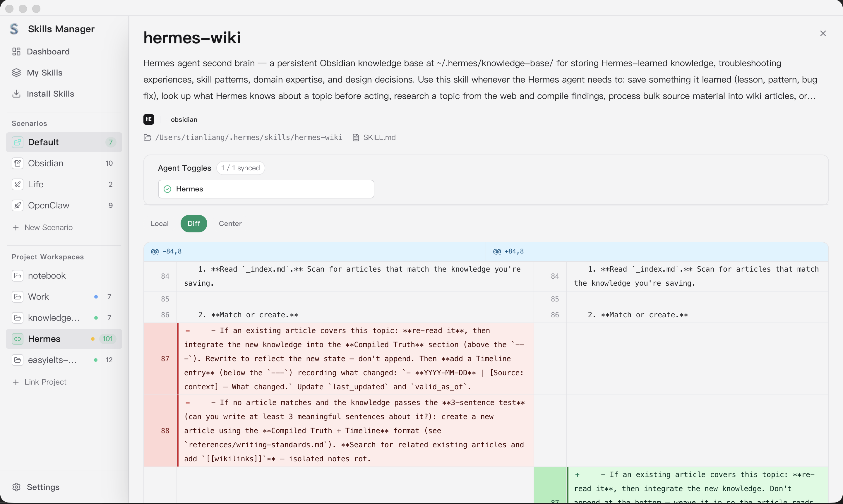Image resolution: width=843 pixels, height=504 pixels.
Task: Click the My Skills layers icon
Action: coord(16,73)
